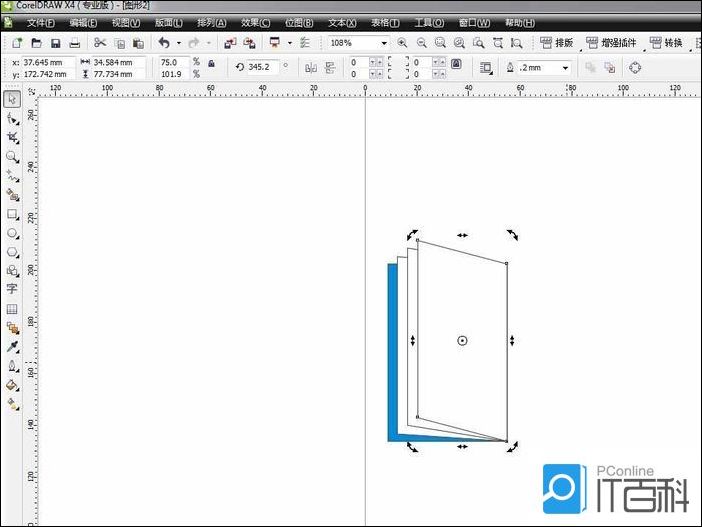Screen dimensions: 702x527
Task: Open the 编辑(E) menu
Action: (83, 23)
